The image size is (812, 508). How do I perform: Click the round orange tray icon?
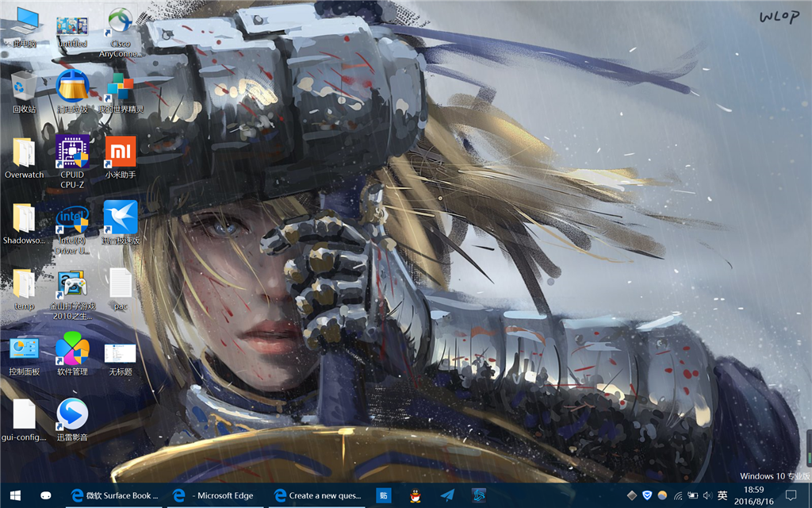662,495
